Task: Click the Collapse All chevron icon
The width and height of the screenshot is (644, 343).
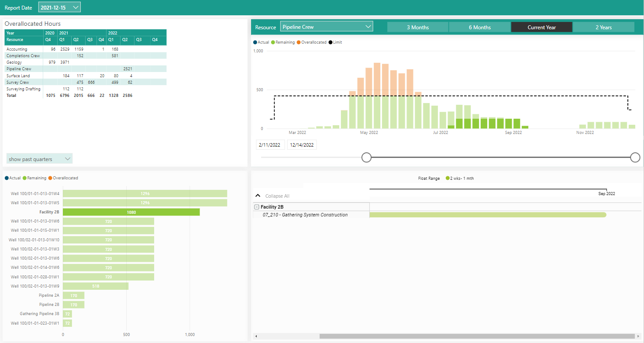Action: 258,196
